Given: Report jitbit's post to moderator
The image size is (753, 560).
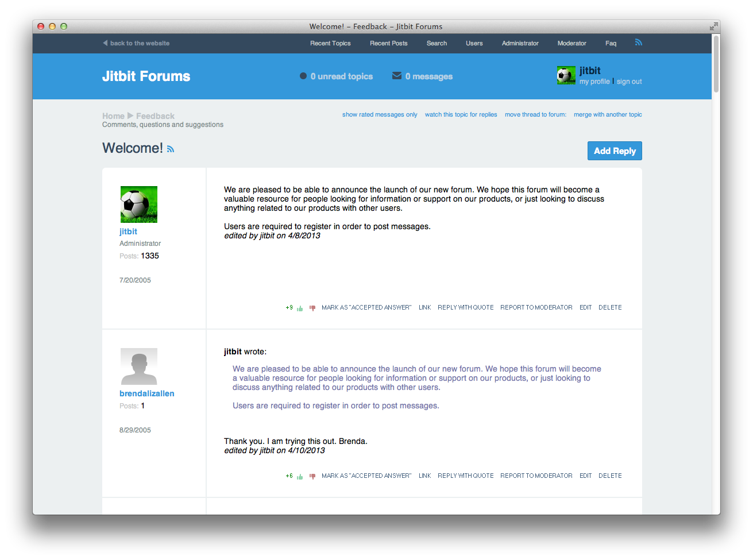Looking at the screenshot, I should pos(536,308).
